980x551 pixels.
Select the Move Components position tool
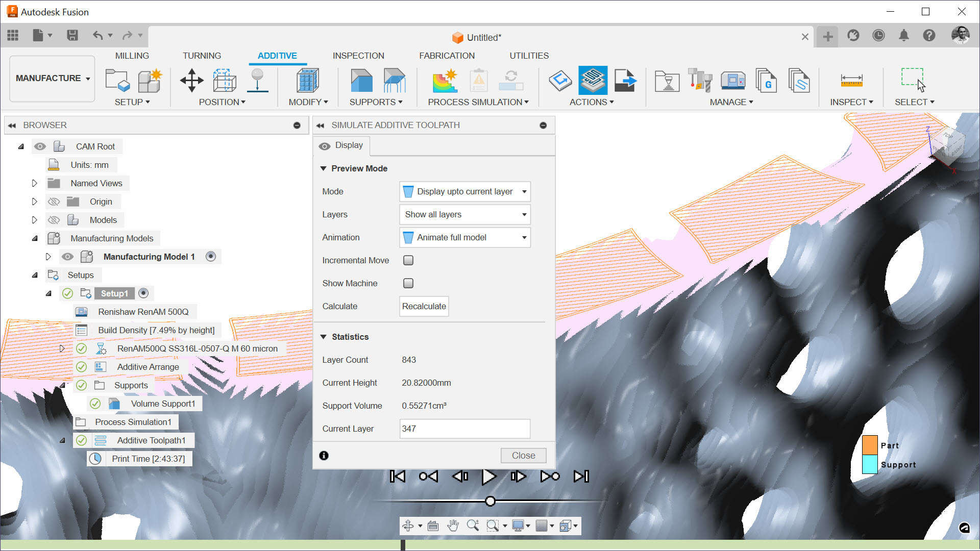click(x=192, y=80)
